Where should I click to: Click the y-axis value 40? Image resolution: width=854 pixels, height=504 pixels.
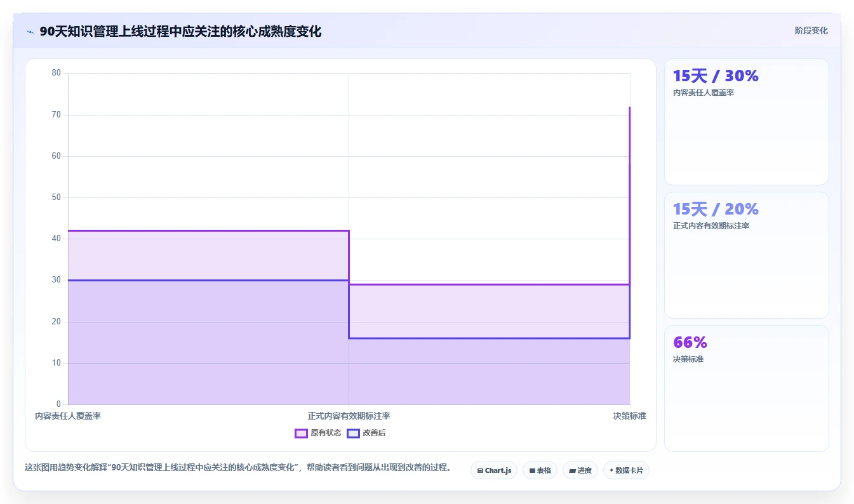pyautogui.click(x=56, y=239)
